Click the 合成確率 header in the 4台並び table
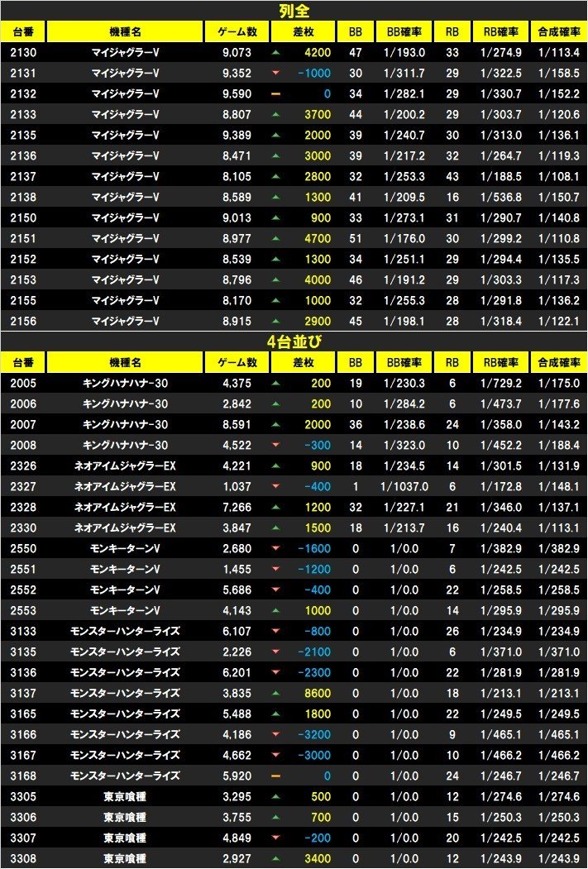Screen dimensions: 588x869 click(558, 362)
